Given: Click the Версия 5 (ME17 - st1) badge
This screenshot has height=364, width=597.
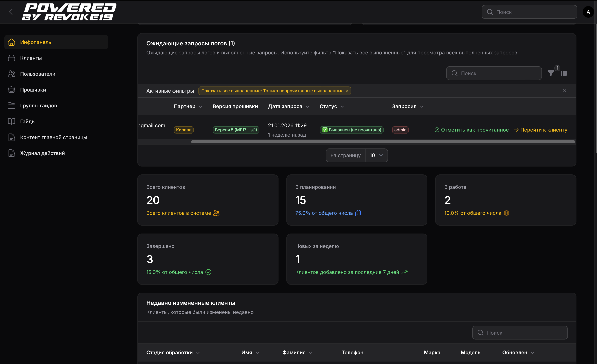Looking at the screenshot, I should [x=236, y=130].
